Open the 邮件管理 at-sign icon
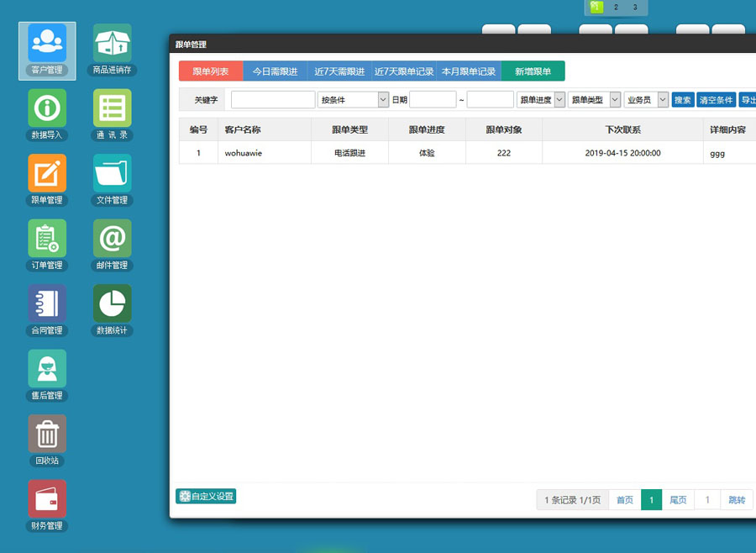 pyautogui.click(x=113, y=240)
